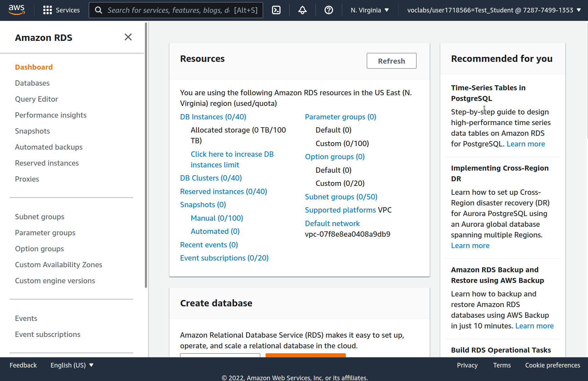Click the sidebar vertical scrollbar

point(146,155)
